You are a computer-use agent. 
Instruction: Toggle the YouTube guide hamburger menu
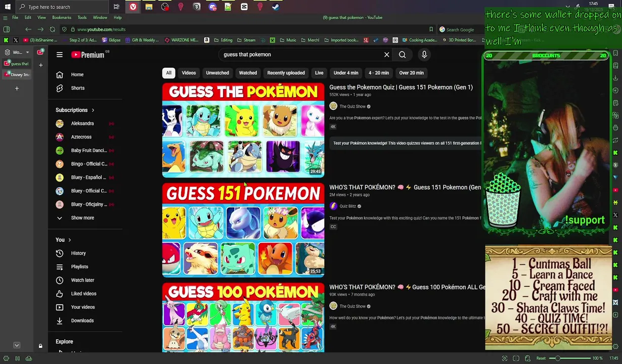click(x=59, y=55)
